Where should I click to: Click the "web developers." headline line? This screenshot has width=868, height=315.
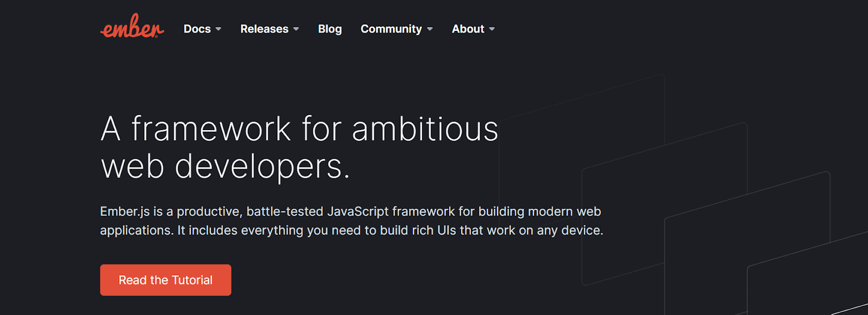point(226,166)
